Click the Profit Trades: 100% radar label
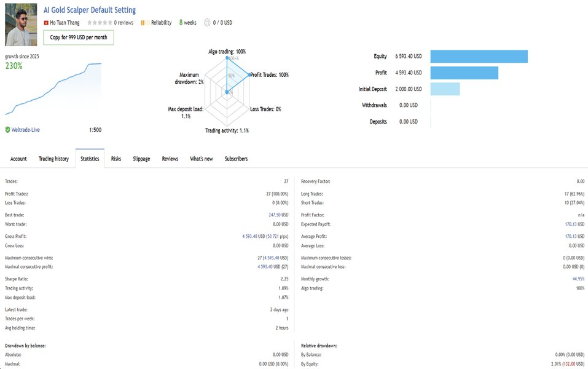The image size is (588, 369). point(270,75)
